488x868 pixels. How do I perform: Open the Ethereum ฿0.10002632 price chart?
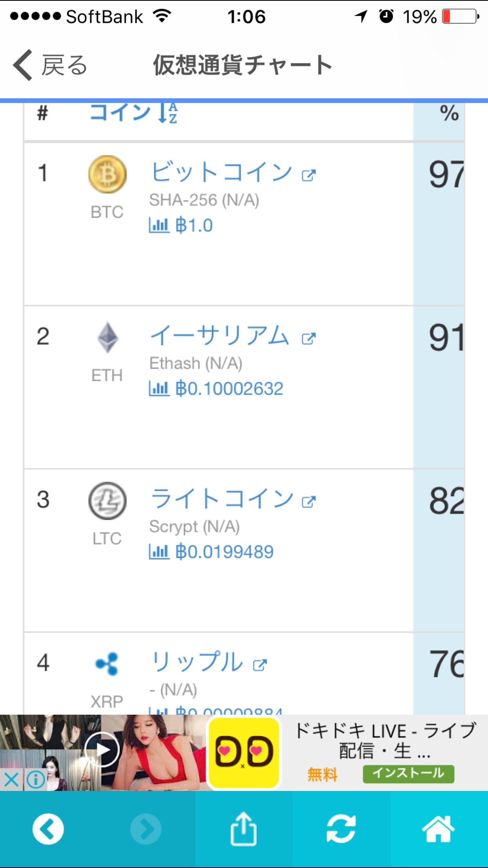(216, 389)
